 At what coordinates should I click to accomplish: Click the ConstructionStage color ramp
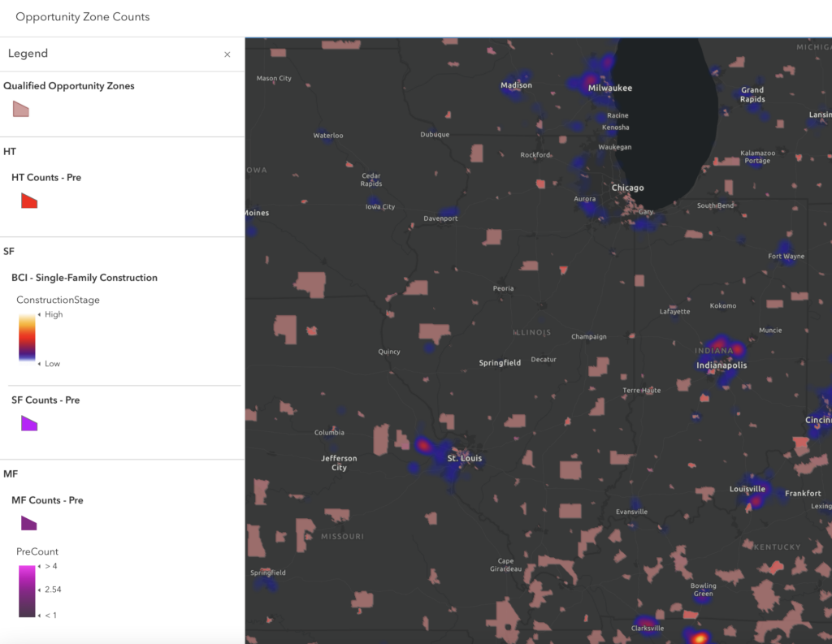(27, 338)
